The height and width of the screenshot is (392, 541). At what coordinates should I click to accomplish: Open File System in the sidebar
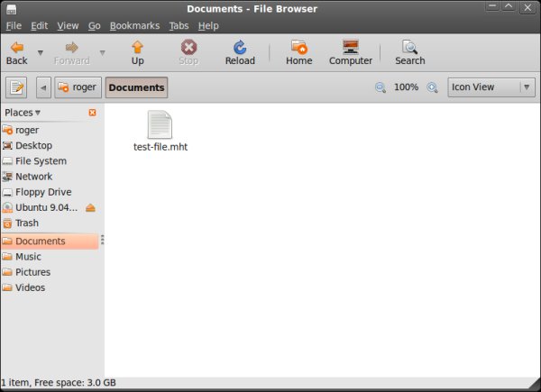pyautogui.click(x=50, y=161)
